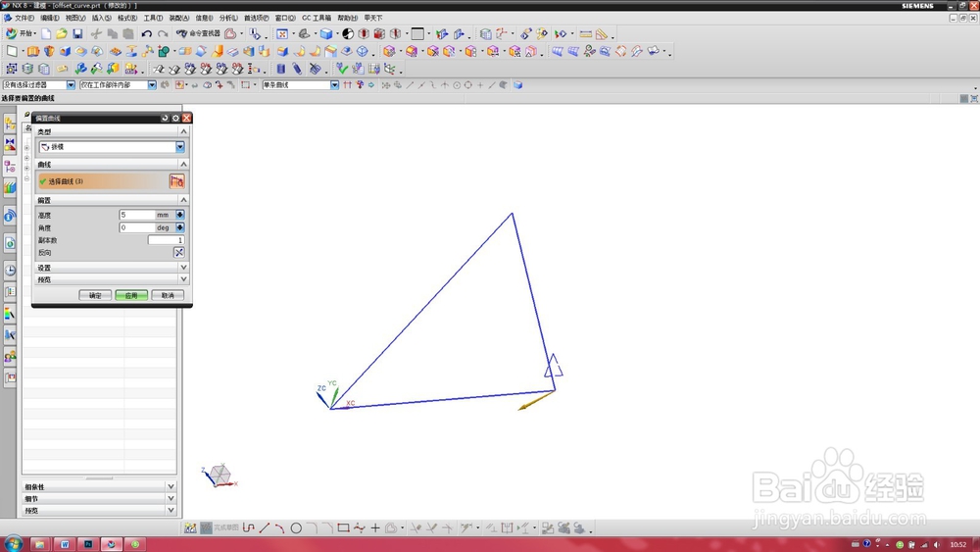Open the file explorer taskbar icon
Image resolution: width=980 pixels, height=552 pixels.
[40, 544]
